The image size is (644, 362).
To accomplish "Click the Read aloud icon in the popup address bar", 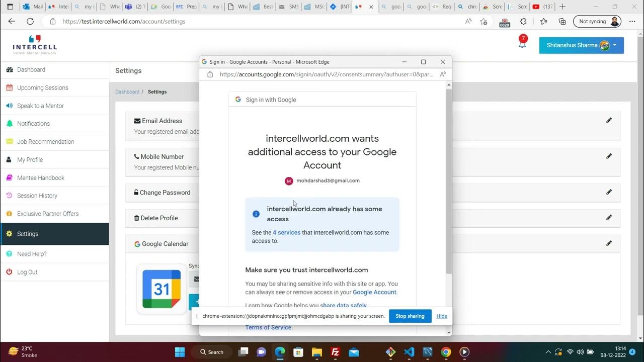I will click(443, 74).
